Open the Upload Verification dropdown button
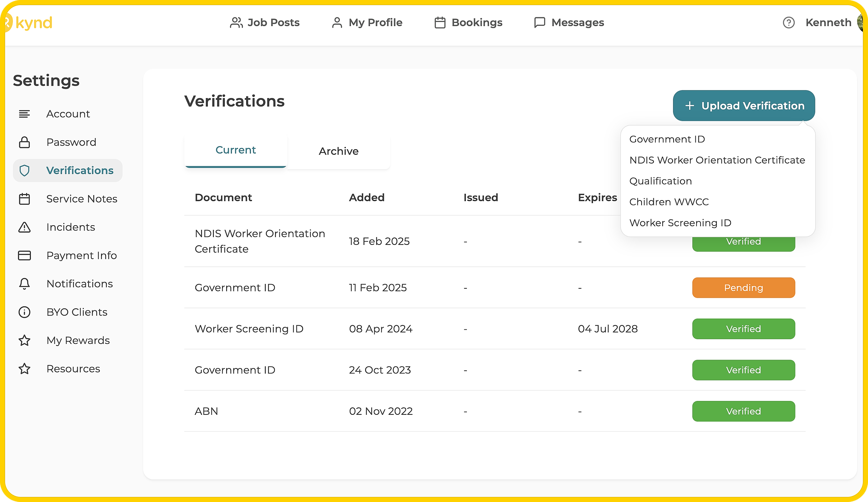Image resolution: width=868 pixels, height=502 pixels. click(744, 106)
